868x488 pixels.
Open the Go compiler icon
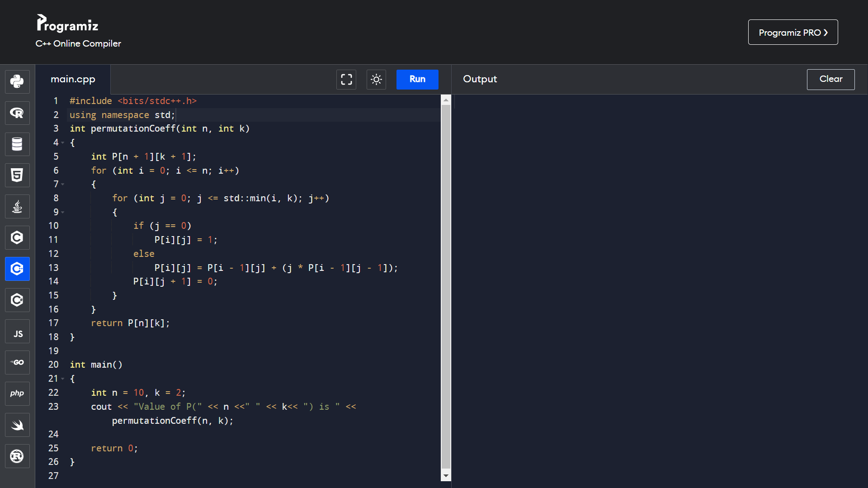click(x=17, y=362)
